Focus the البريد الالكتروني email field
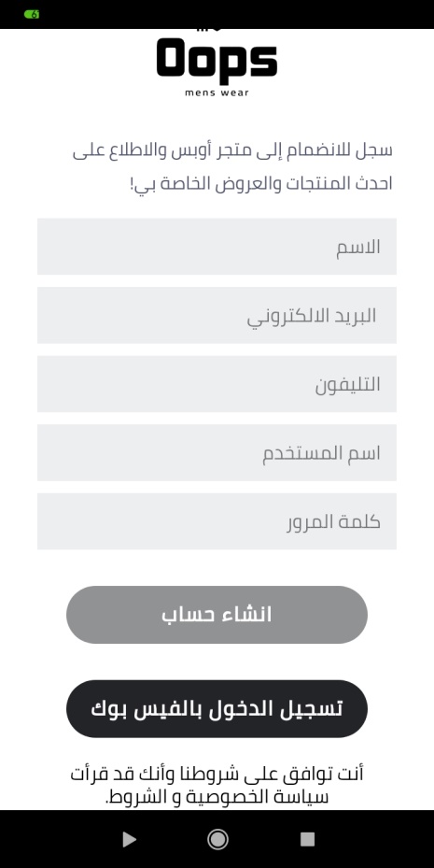The height and width of the screenshot is (868, 434). click(217, 315)
